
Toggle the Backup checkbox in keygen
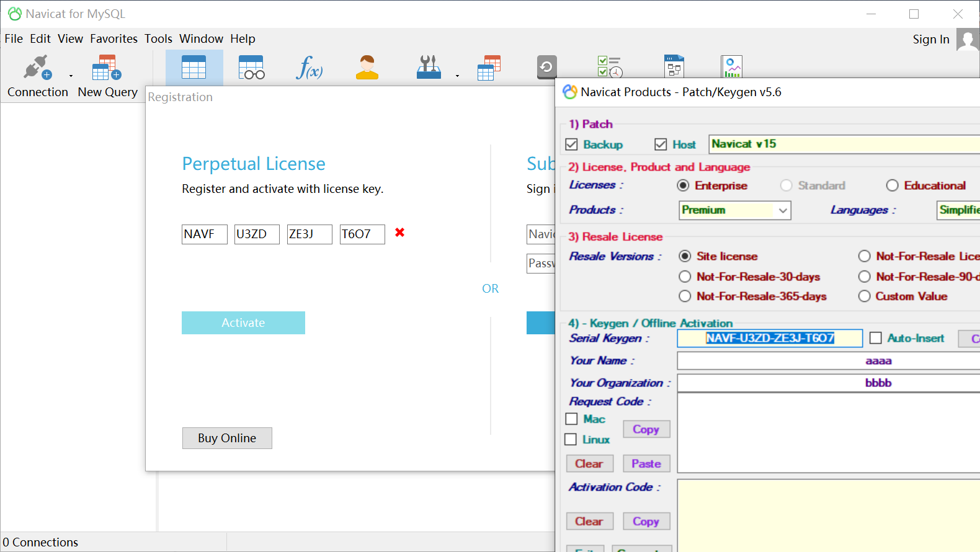point(572,145)
